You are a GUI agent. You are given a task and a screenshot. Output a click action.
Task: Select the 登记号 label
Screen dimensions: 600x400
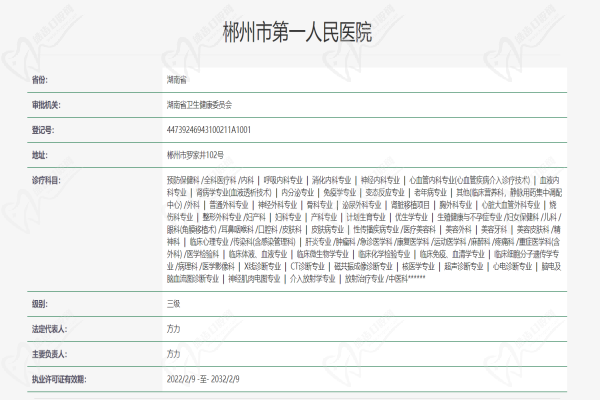pos(43,130)
